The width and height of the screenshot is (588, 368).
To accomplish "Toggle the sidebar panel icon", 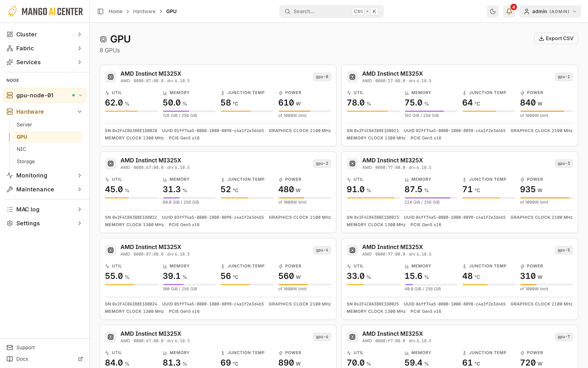I will tap(100, 11).
